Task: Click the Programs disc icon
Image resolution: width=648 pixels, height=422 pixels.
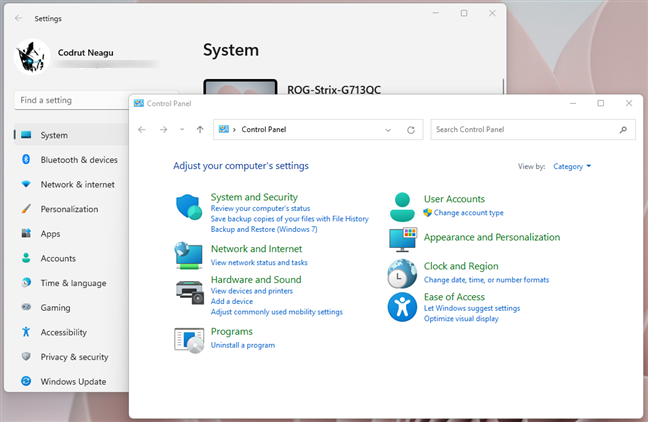Action: click(189, 341)
